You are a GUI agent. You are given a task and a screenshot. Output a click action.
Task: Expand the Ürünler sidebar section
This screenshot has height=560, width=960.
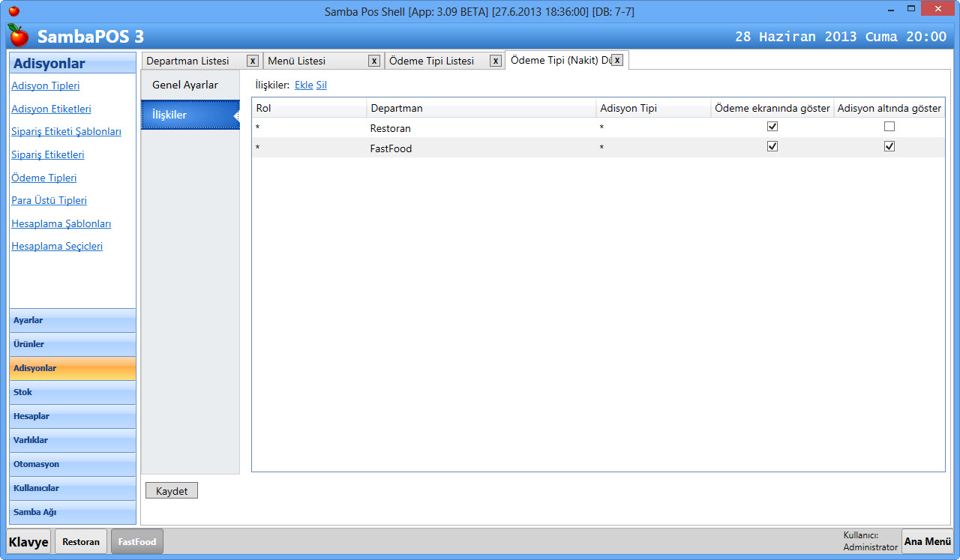73,344
